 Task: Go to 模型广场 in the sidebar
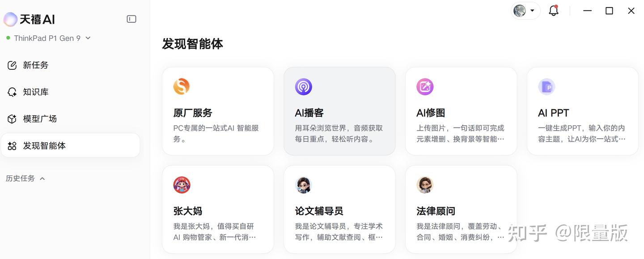[70, 119]
